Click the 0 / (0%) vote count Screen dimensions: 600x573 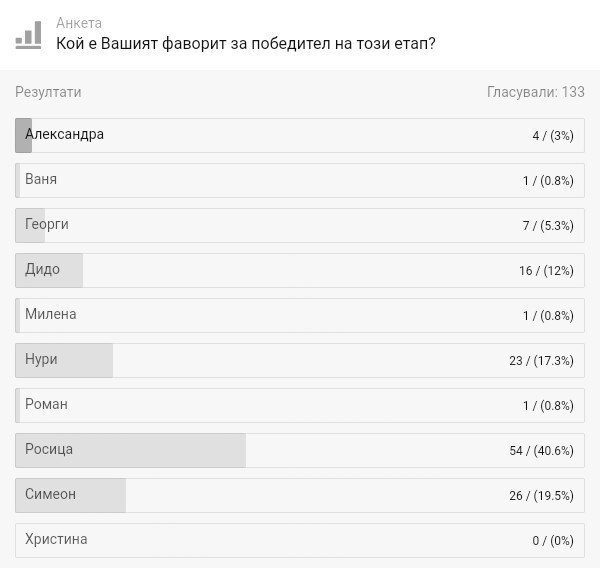[553, 540]
